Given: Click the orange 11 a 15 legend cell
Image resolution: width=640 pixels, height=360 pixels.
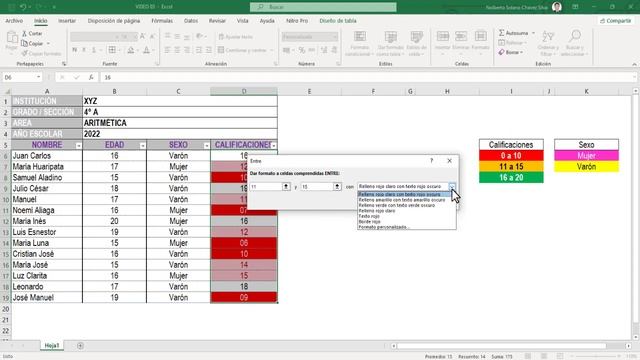Looking at the screenshot, I should (511, 167).
